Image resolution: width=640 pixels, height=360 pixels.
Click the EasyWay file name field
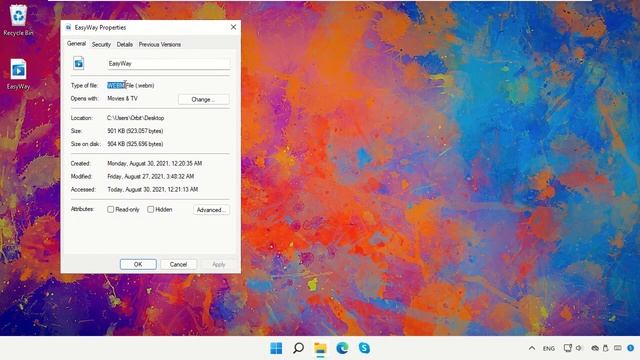tap(169, 64)
